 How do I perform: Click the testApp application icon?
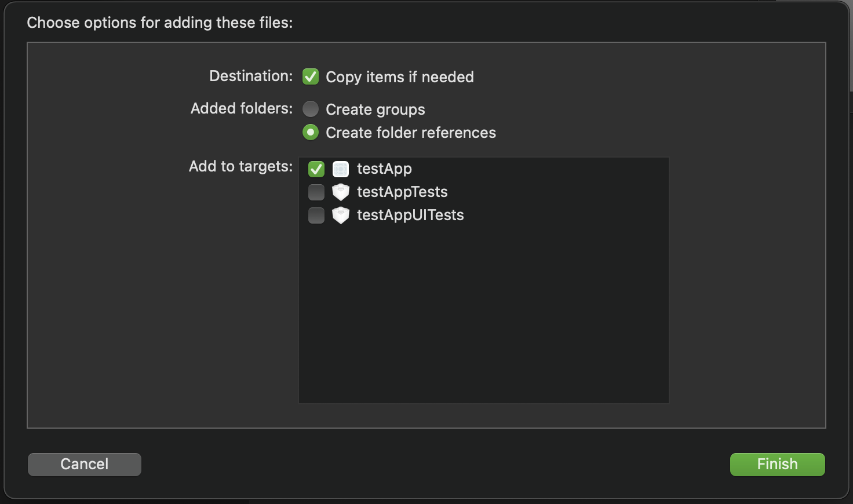point(341,169)
